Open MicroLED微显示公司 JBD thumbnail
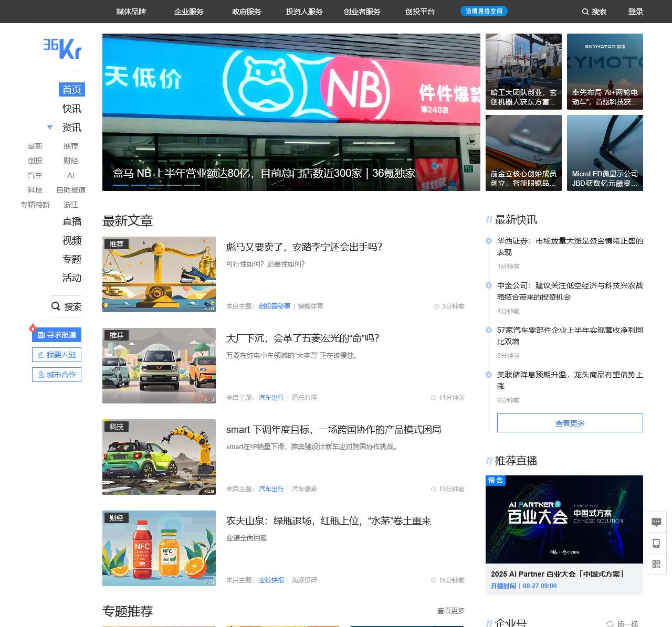The image size is (672, 627). click(605, 153)
